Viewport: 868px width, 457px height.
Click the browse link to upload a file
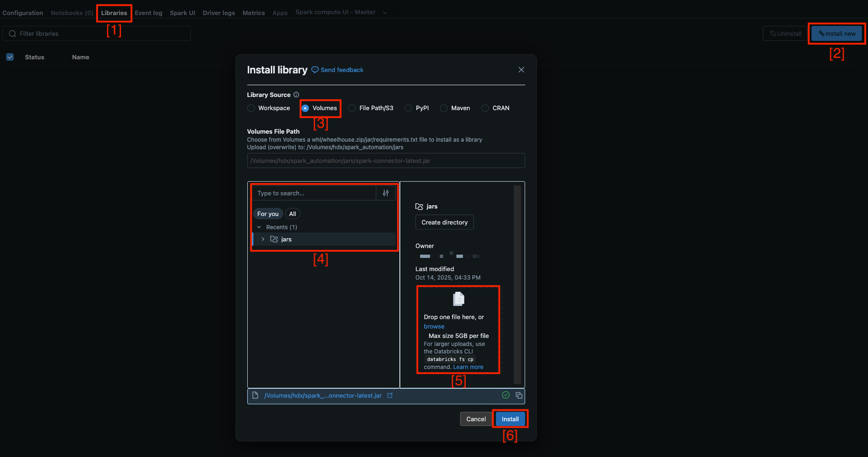(434, 326)
